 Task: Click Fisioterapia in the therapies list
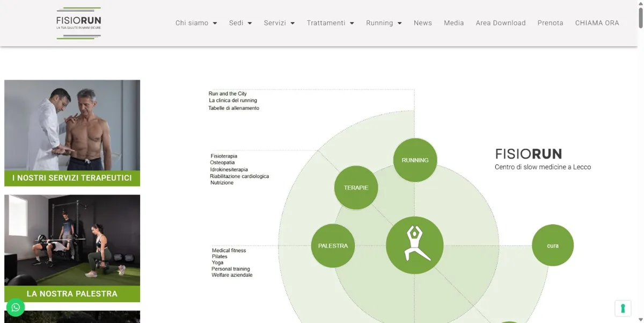(x=224, y=156)
